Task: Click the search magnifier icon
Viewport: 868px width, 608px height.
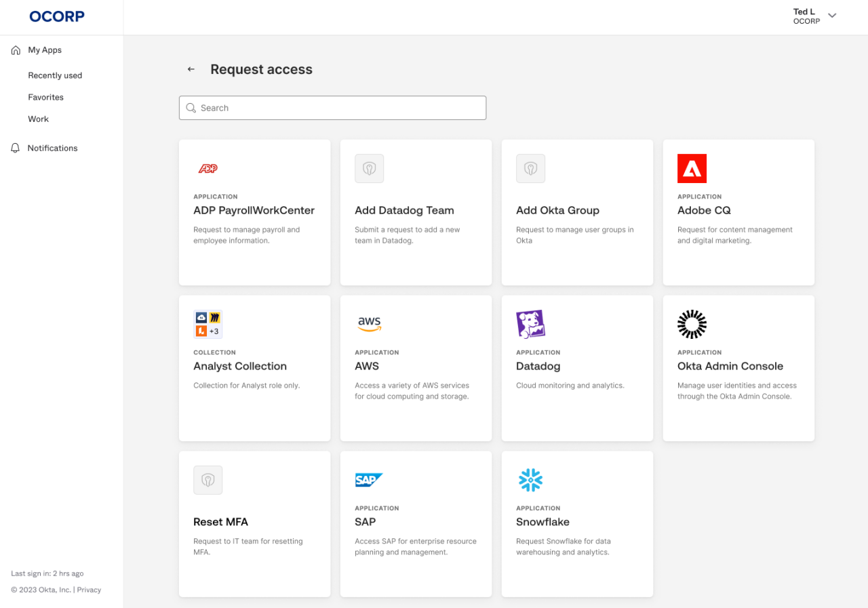Action: [x=191, y=108]
